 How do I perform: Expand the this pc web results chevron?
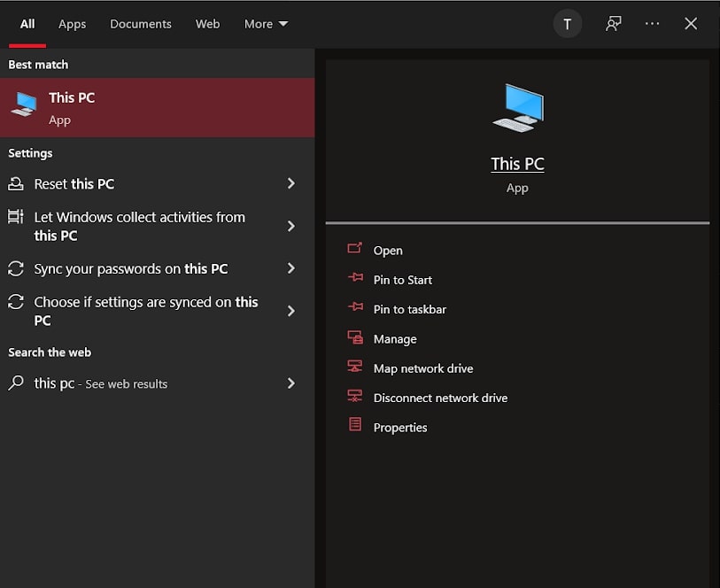pyautogui.click(x=291, y=383)
